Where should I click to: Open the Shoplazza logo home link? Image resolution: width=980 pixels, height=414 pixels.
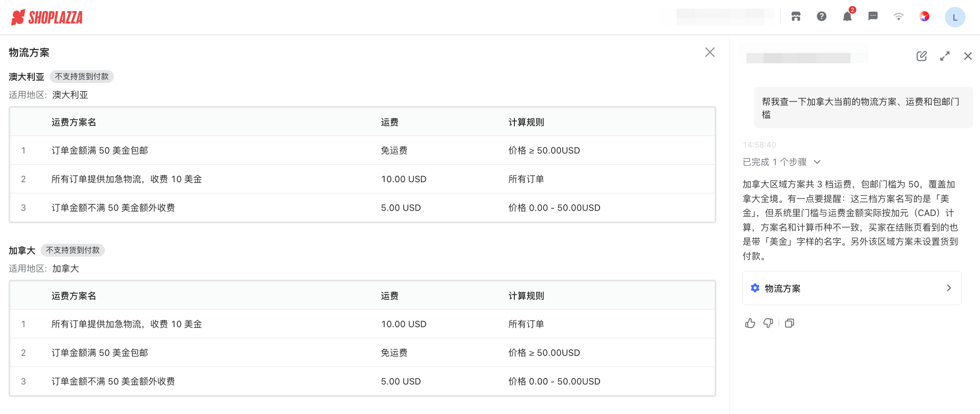pos(47,18)
